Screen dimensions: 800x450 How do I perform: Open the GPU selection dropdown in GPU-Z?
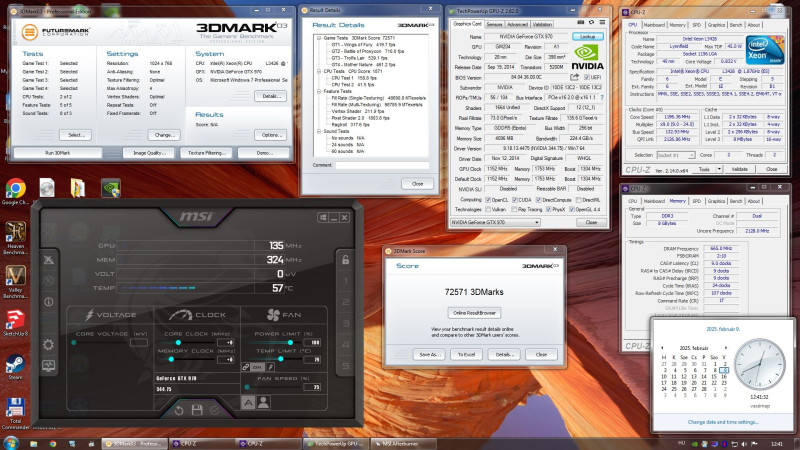(x=495, y=222)
